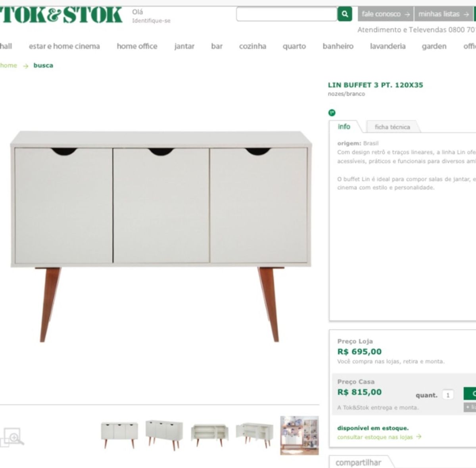Select the angled view buffet thumbnail
Image resolution: width=476 pixels, height=468 pixels.
(164, 433)
